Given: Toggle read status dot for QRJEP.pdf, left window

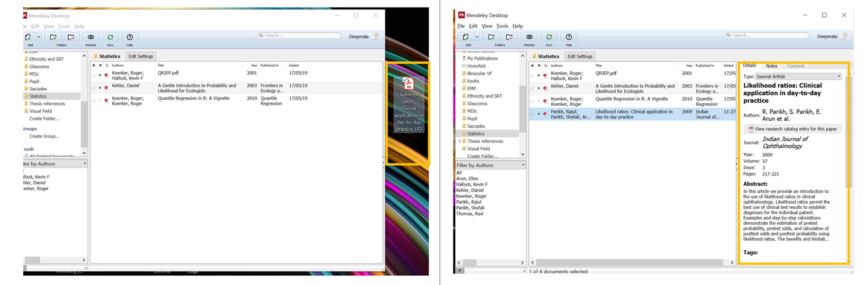Looking at the screenshot, I should pos(100,75).
